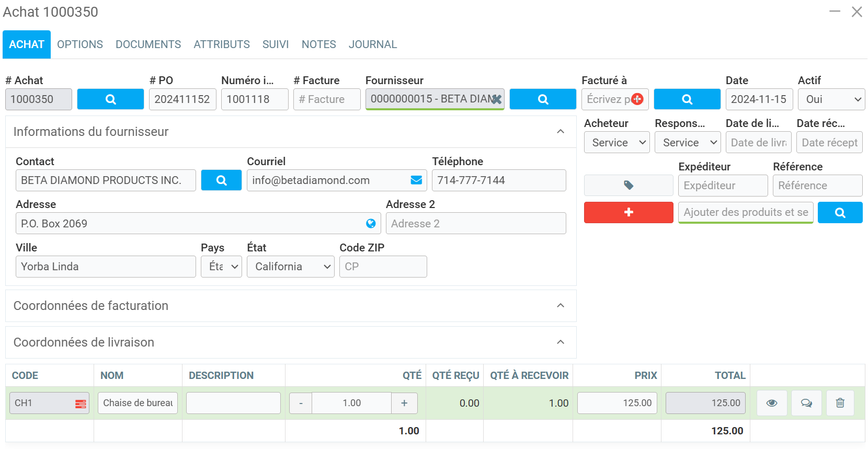
Task: Click the red plus add button
Action: [x=629, y=212]
